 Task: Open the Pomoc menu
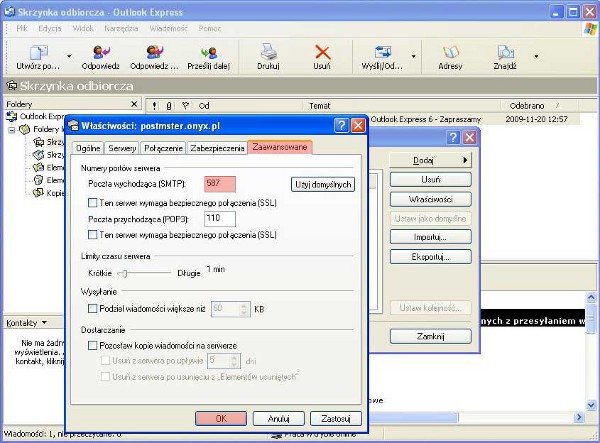coord(210,28)
